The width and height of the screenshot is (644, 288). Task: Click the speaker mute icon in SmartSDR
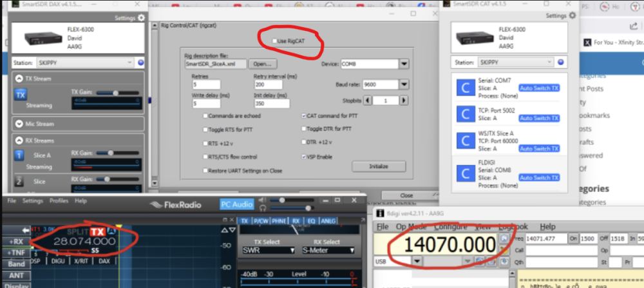(x=263, y=200)
